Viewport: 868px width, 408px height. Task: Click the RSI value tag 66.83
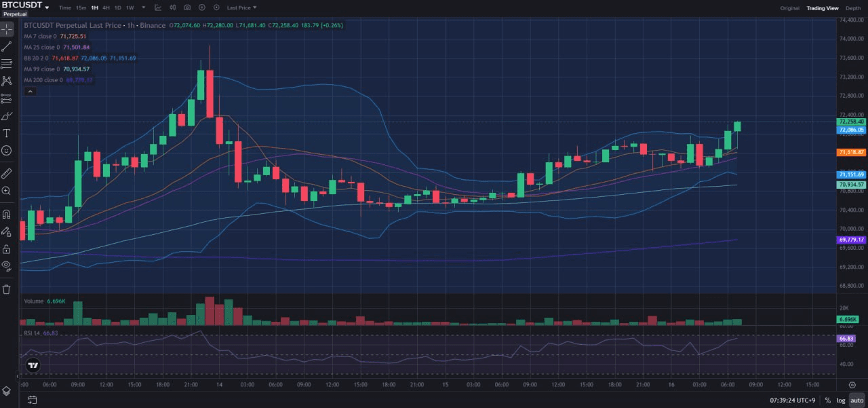846,338
